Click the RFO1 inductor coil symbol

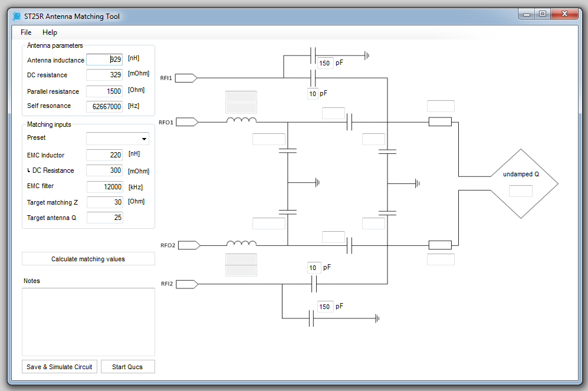coord(241,120)
